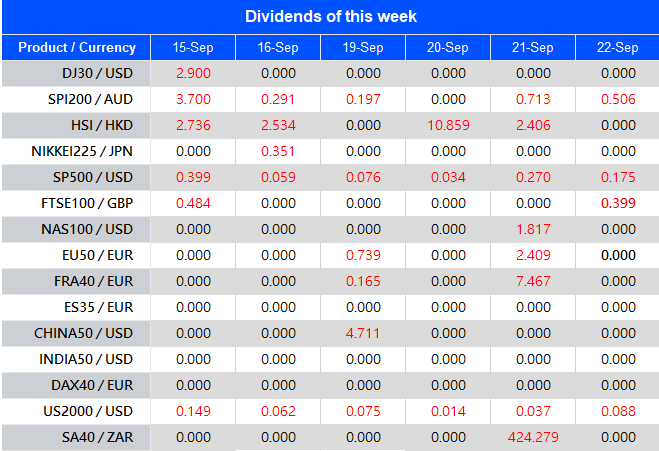
Task: Select the DAX40 / EUR product name
Action: tap(100, 385)
